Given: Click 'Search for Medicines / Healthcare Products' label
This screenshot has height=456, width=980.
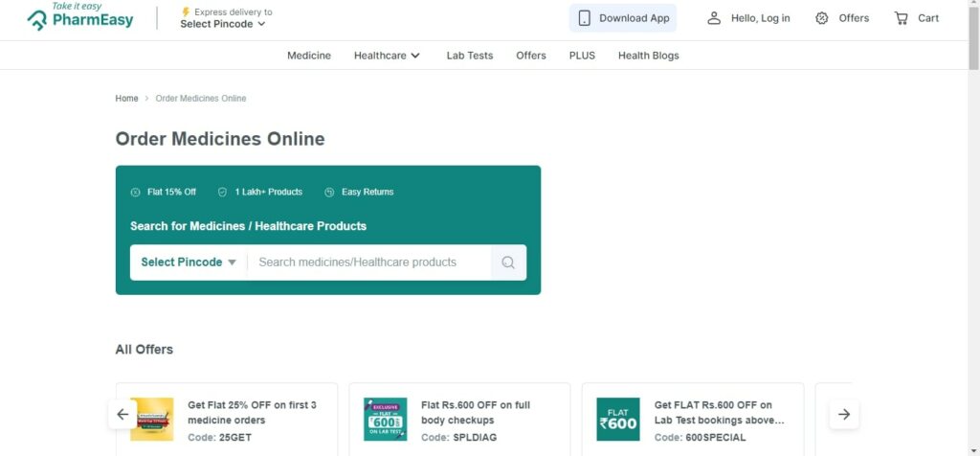Looking at the screenshot, I should (x=248, y=226).
